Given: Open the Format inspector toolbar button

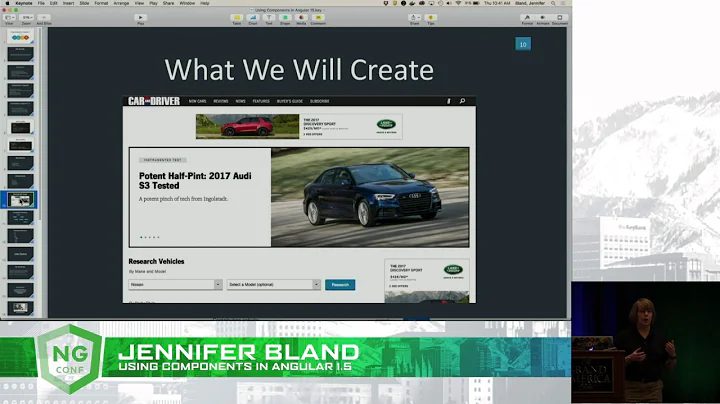Looking at the screenshot, I should click(527, 18).
